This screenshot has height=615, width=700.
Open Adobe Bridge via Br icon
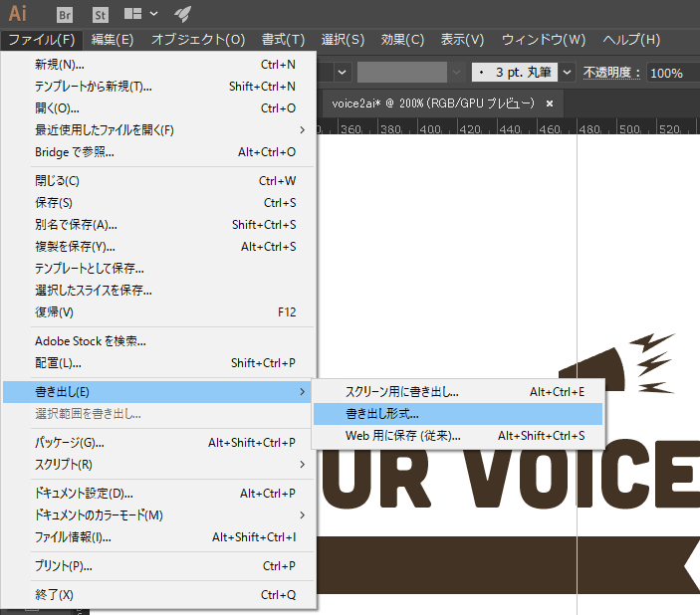[x=65, y=15]
